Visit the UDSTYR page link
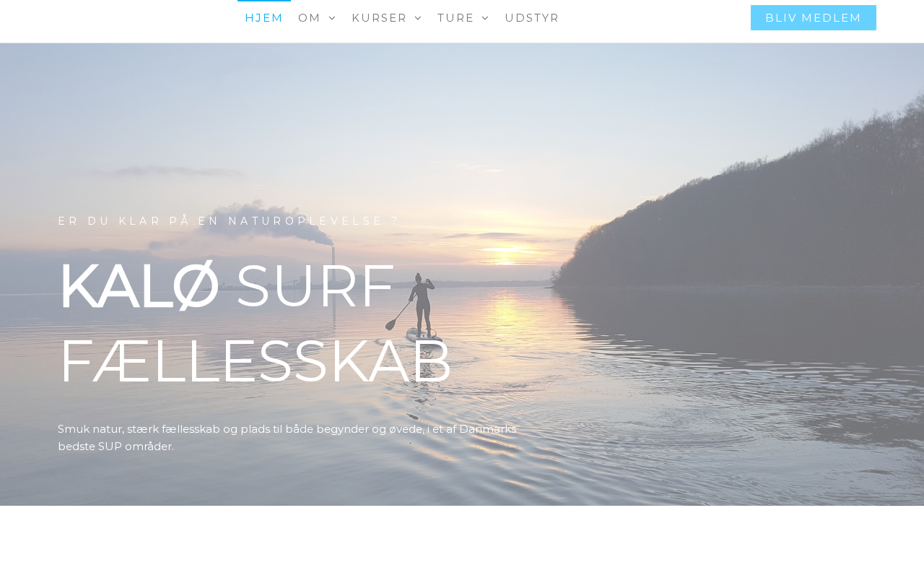The width and height of the screenshot is (924, 578). click(x=532, y=18)
